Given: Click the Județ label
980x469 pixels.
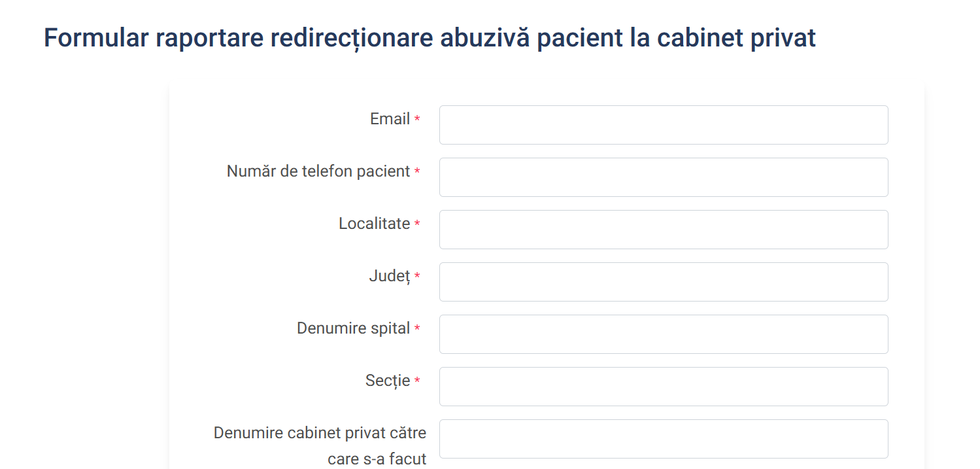Looking at the screenshot, I should pos(389,276).
